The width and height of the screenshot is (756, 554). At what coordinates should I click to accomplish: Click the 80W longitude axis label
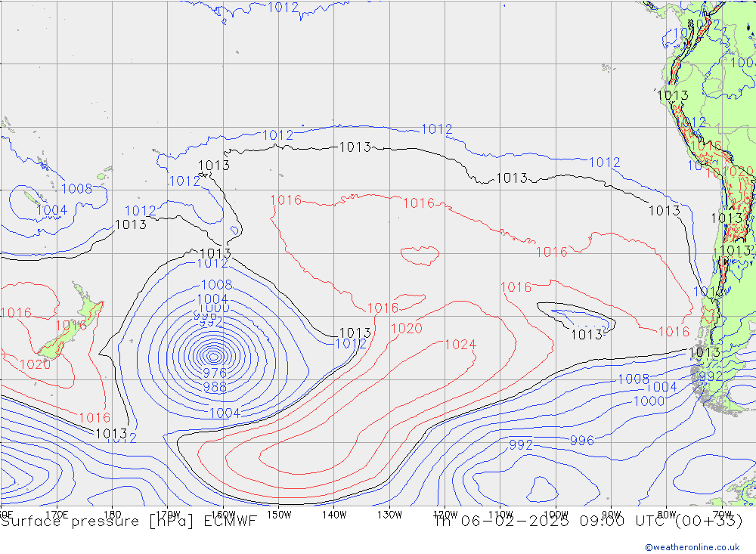667,515
